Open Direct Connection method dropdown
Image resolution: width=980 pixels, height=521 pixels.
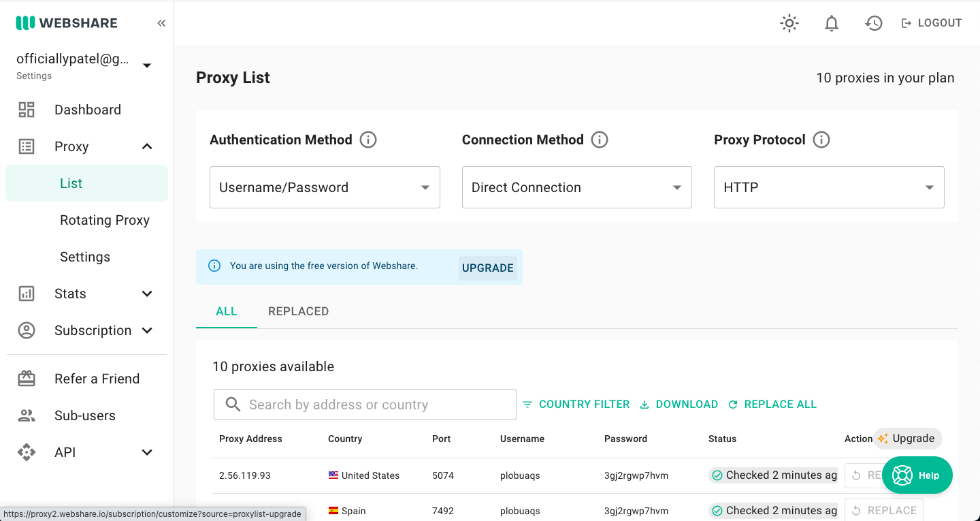point(577,187)
